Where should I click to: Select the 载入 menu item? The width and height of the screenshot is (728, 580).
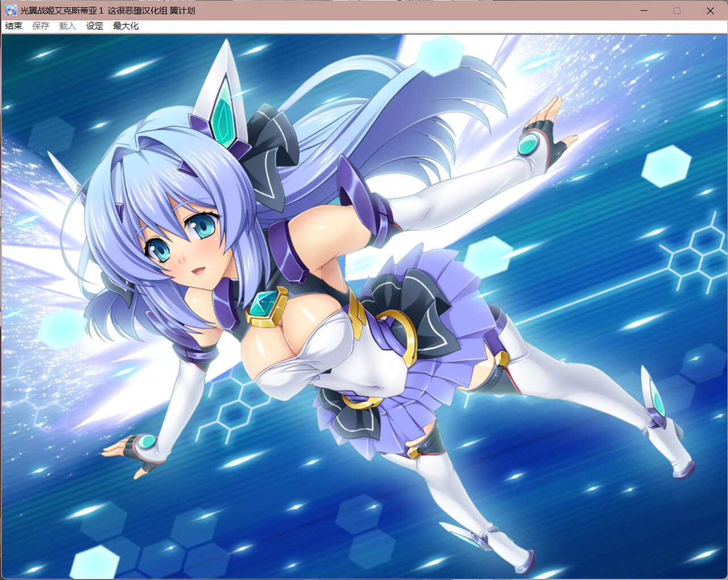[67, 26]
